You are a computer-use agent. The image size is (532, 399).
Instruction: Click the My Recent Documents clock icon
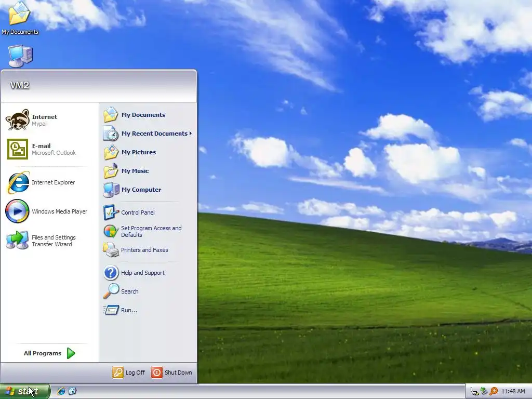click(111, 134)
